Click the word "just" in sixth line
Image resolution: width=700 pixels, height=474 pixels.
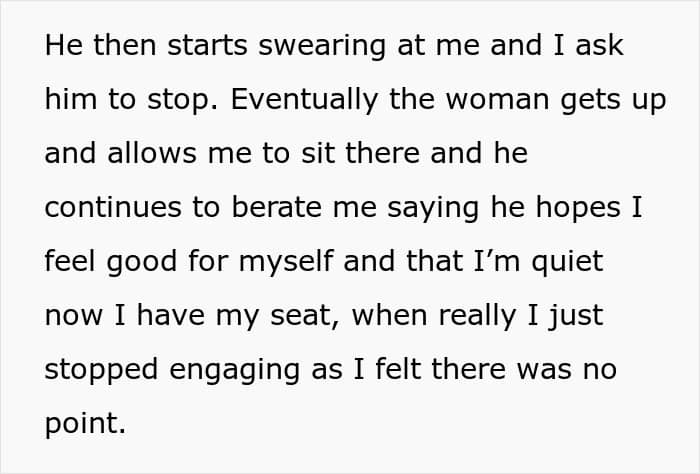pos(576,316)
